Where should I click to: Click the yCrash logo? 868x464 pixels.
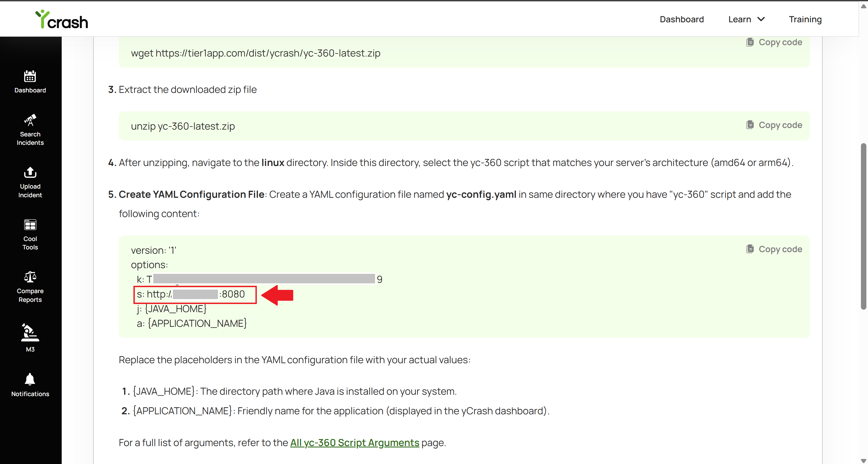[62, 19]
